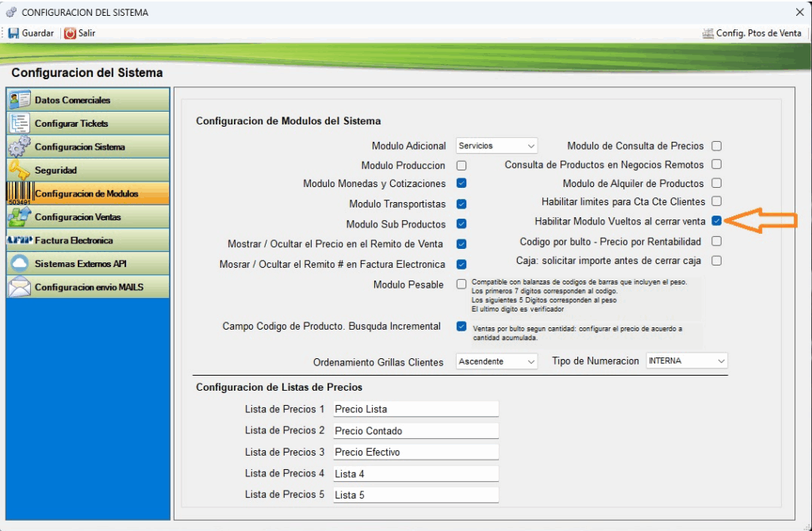Screen dimensions: 812x531
Task: Click the Lista de Precios 4 field
Action: coord(416,473)
